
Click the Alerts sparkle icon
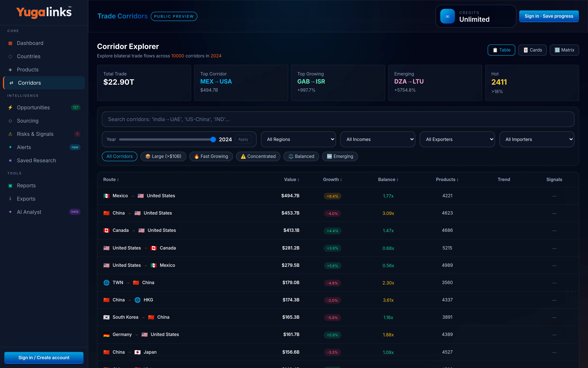point(10,147)
